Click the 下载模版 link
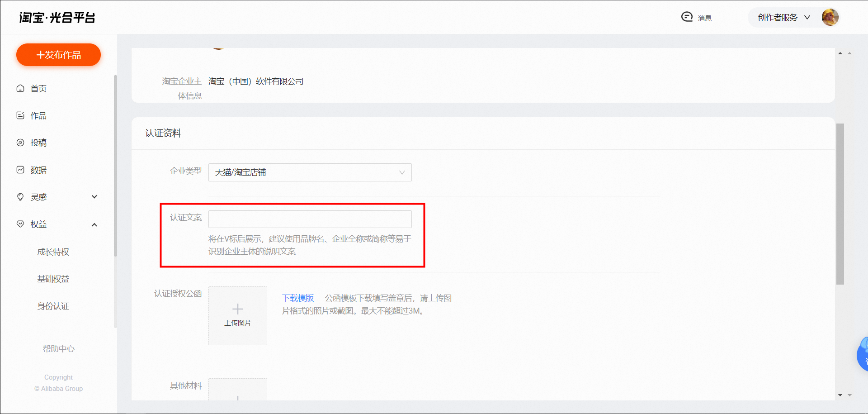 [298, 298]
